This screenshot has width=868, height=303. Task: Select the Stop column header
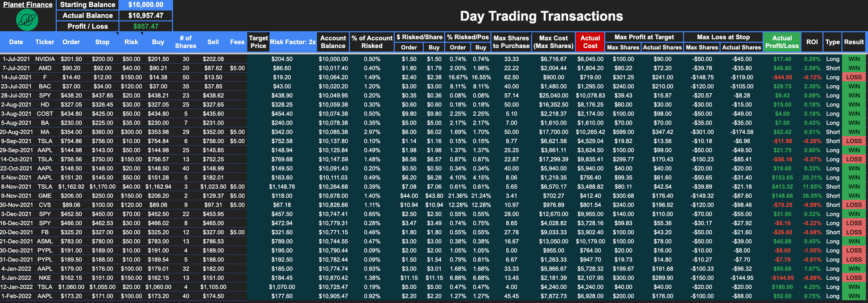pyautogui.click(x=102, y=42)
